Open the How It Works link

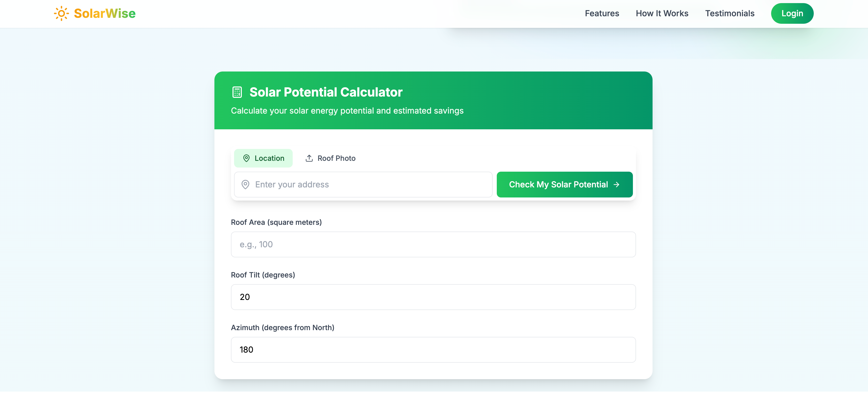(x=662, y=13)
